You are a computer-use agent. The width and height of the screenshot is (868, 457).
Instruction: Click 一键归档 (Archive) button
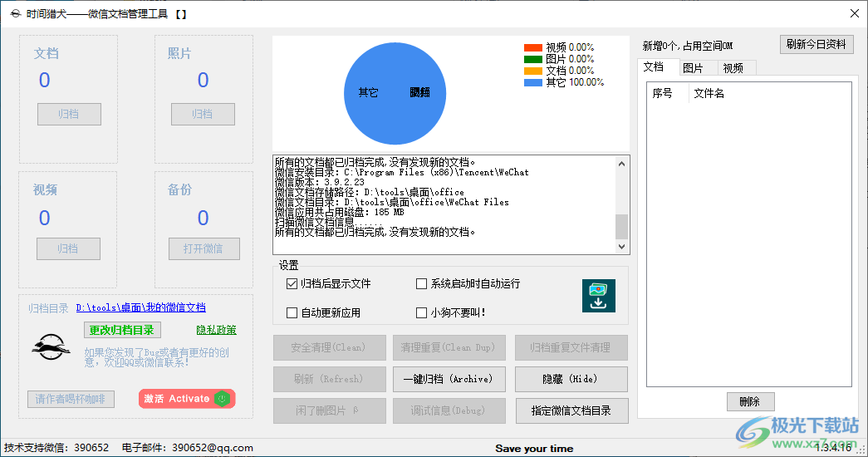click(449, 379)
